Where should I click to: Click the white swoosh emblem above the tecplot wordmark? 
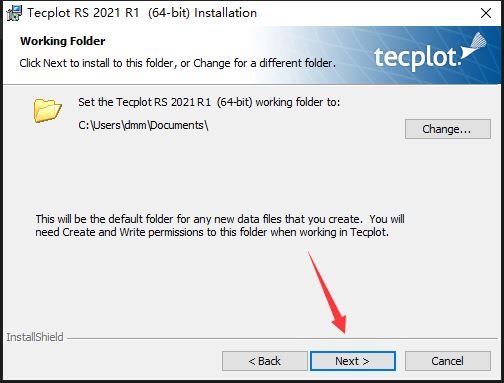pyautogui.click(x=474, y=47)
